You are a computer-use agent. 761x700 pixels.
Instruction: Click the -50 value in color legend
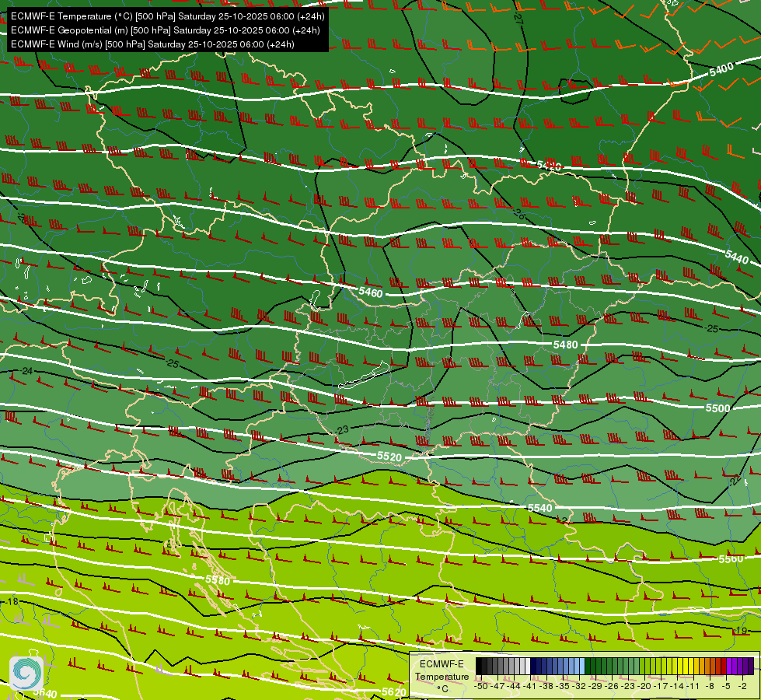point(481,686)
